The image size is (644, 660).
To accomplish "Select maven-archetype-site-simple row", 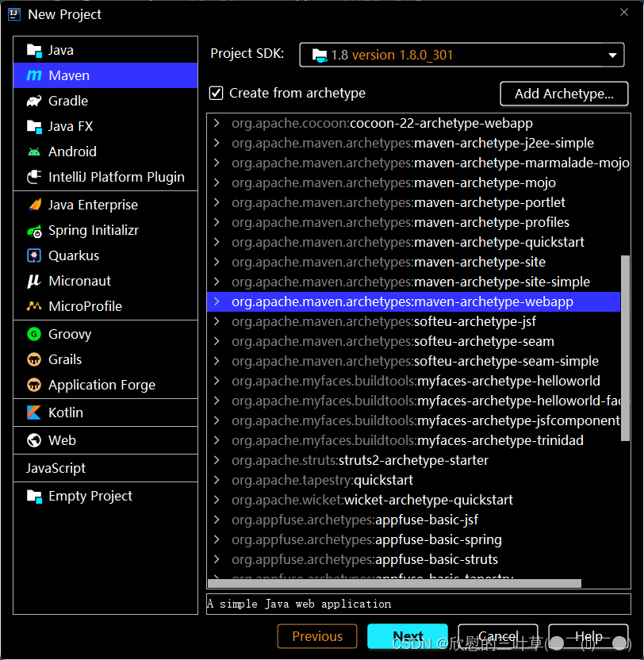I will click(x=414, y=282).
